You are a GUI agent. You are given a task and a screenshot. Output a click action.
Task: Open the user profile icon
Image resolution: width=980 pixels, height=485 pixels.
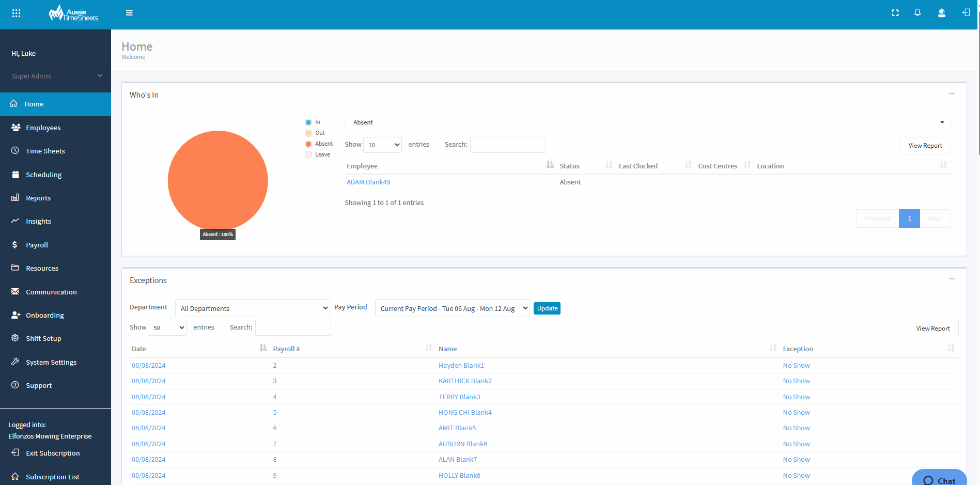942,12
